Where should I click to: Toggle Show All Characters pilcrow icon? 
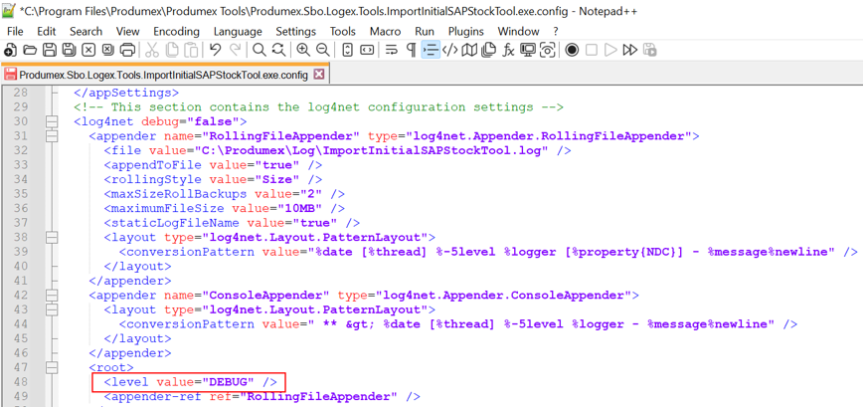pos(411,51)
